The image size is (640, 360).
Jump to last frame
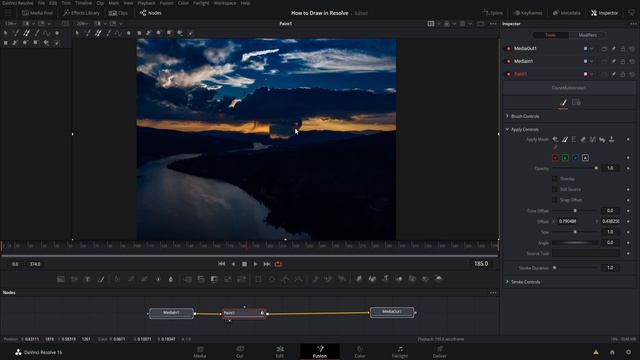click(x=267, y=264)
